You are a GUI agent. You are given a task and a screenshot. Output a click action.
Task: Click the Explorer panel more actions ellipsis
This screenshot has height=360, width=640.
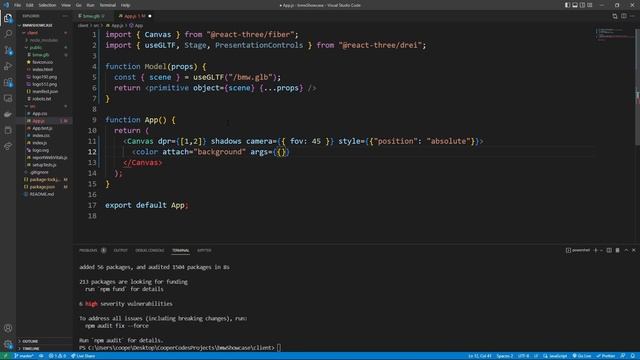pos(65,16)
